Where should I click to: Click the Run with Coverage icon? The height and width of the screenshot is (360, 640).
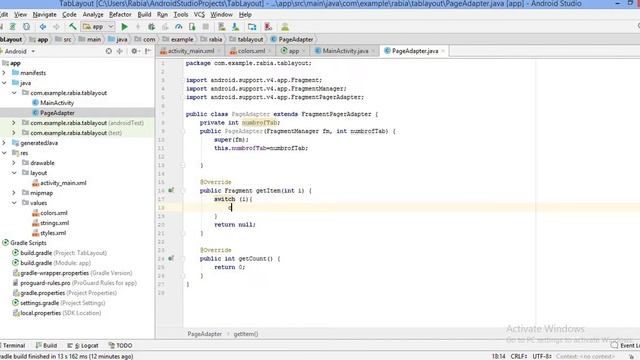click(165, 27)
